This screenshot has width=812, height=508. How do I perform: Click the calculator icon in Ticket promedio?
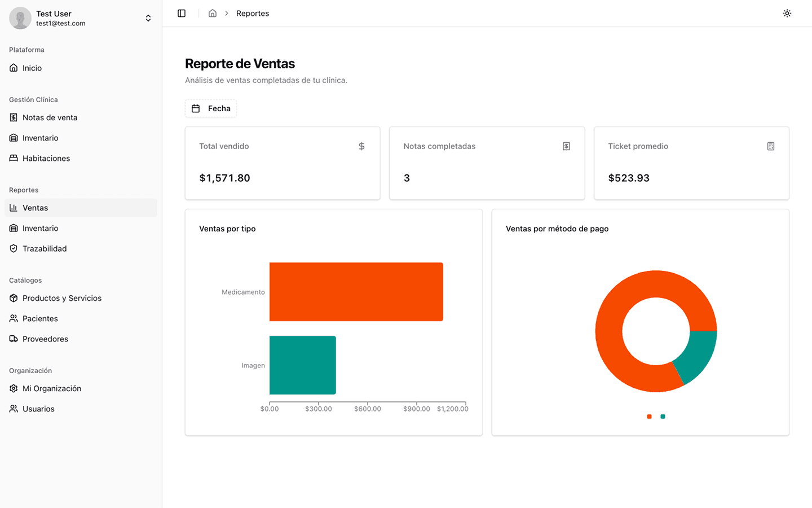click(x=771, y=146)
